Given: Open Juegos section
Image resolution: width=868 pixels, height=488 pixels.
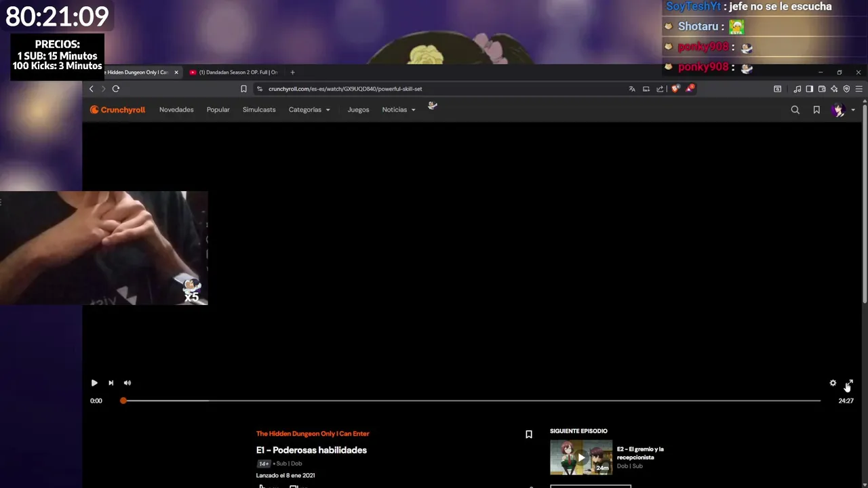Looking at the screenshot, I should (x=358, y=110).
